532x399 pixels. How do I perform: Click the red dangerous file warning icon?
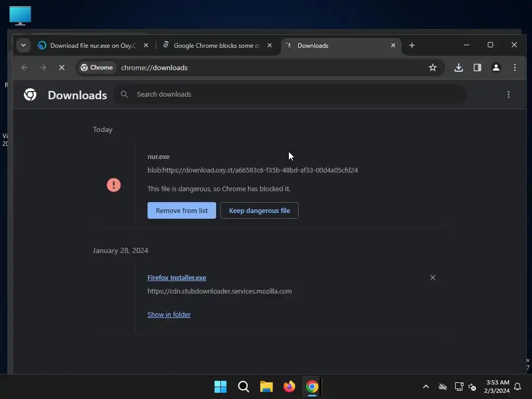(x=114, y=185)
